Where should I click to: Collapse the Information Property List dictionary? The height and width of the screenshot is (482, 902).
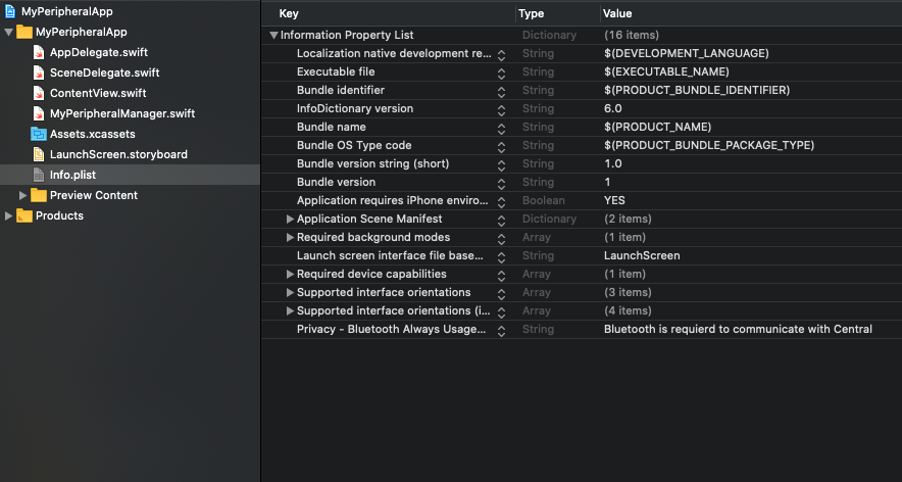pos(273,35)
